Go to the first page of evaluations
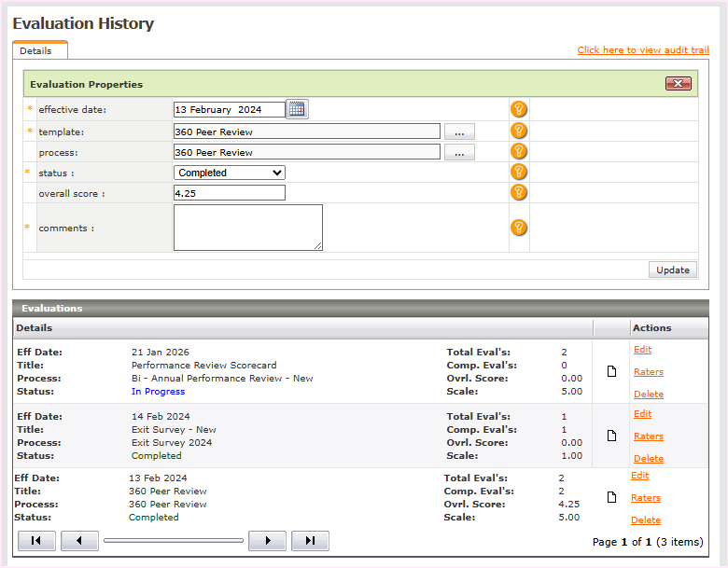The height and width of the screenshot is (568, 728). [36, 541]
